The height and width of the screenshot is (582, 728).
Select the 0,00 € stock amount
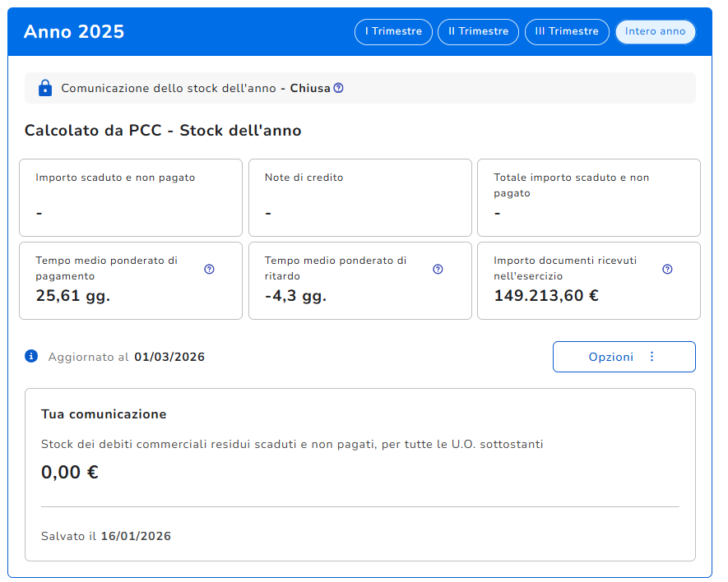tap(70, 473)
